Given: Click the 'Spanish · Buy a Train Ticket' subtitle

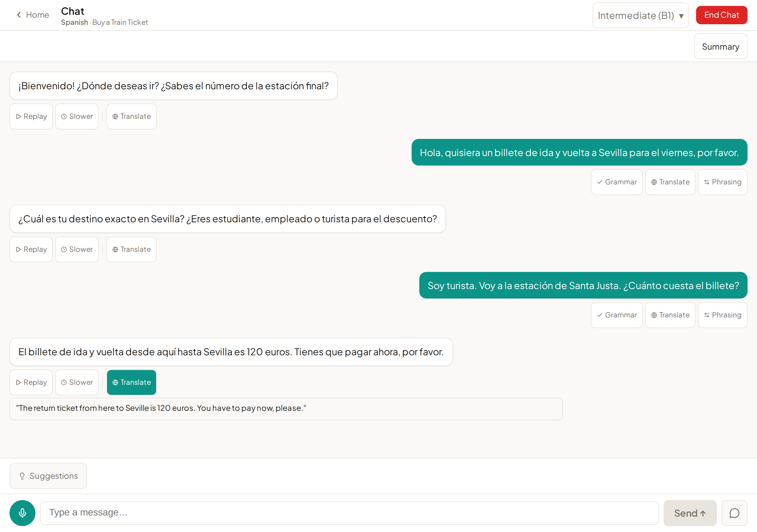Looking at the screenshot, I should pyautogui.click(x=104, y=22).
